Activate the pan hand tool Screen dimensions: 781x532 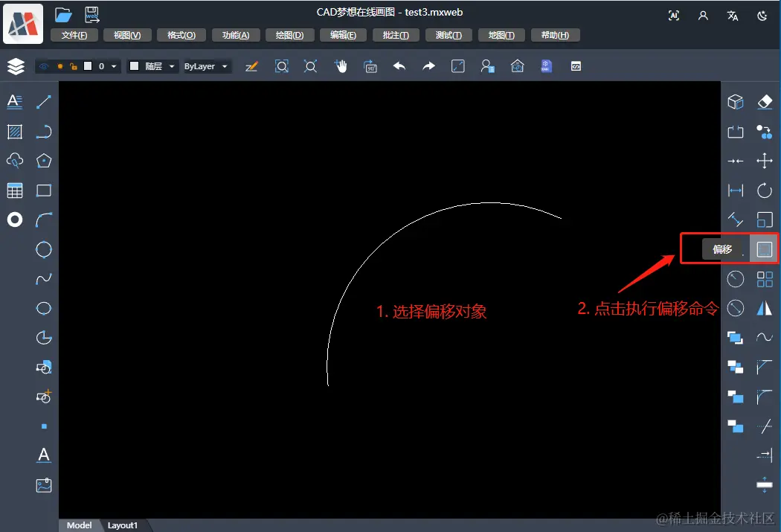[x=341, y=66]
